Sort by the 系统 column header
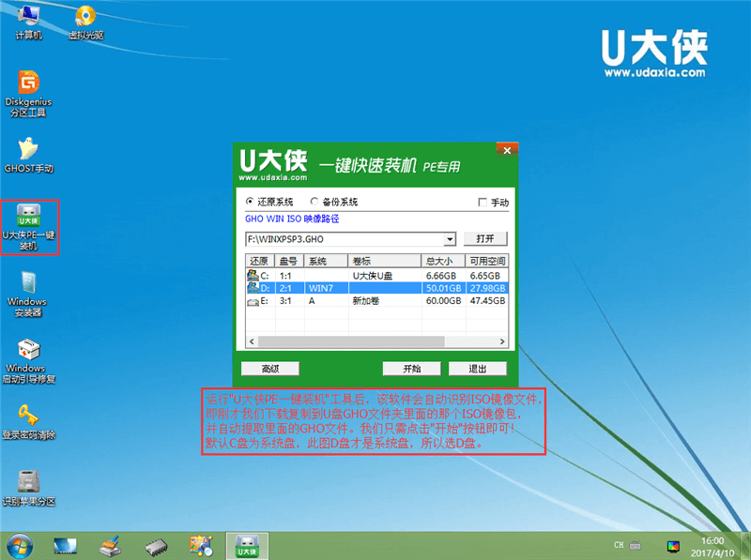The height and width of the screenshot is (560, 751). 326,261
